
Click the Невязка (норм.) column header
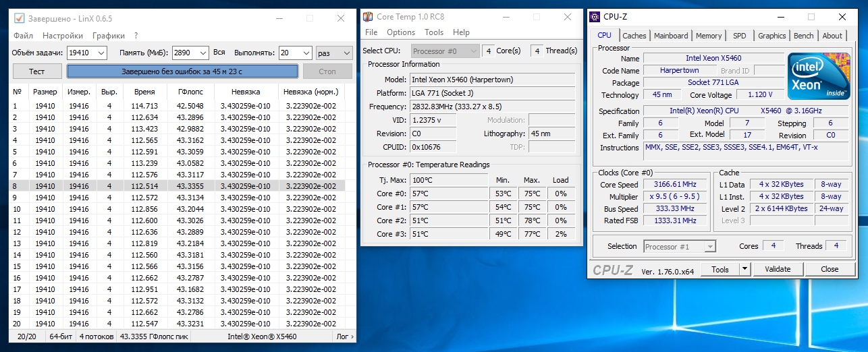[311, 92]
